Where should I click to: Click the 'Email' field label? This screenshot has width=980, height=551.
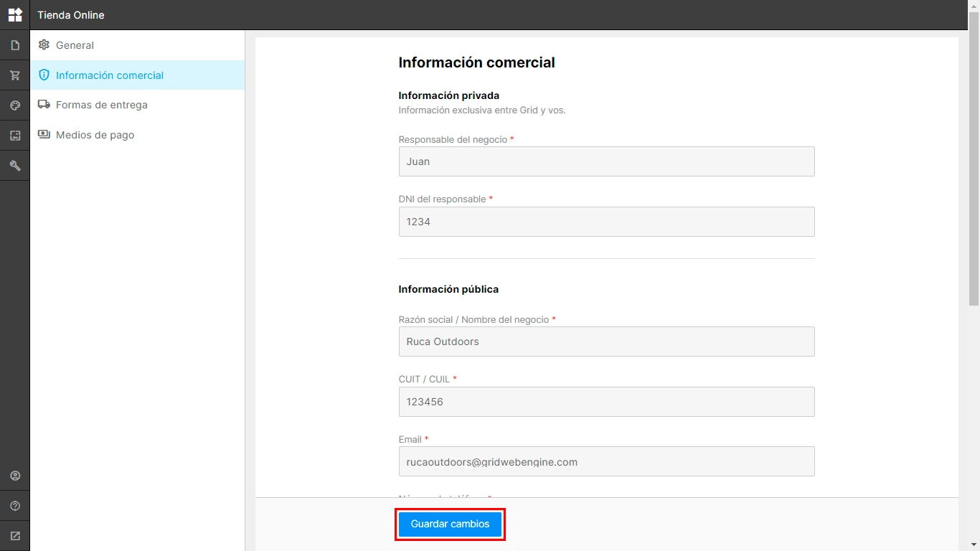410,439
